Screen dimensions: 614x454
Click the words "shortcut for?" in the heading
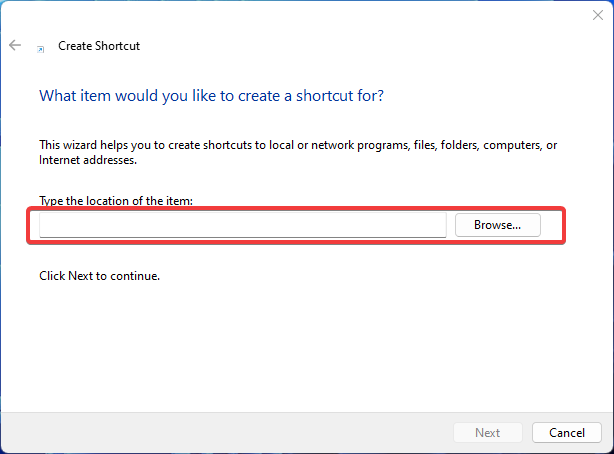pos(340,96)
